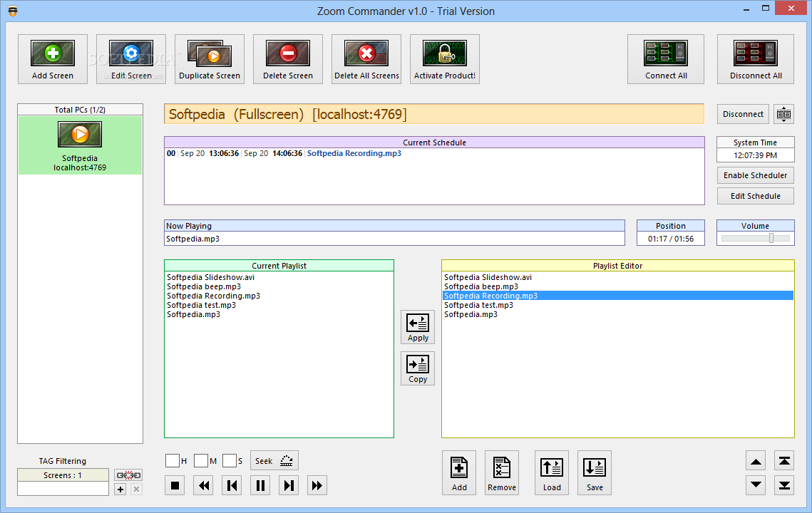Click Duplicate Screen icon
812x513 pixels.
click(209, 59)
